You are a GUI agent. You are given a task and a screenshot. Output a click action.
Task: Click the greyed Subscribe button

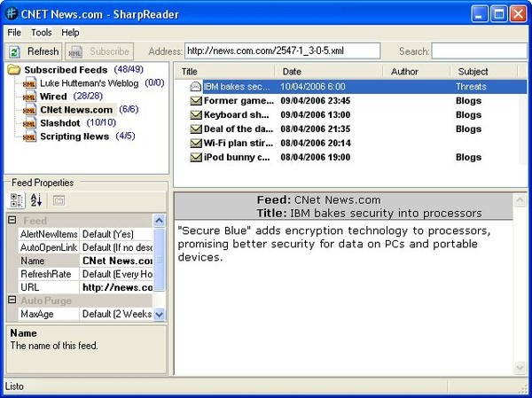click(x=99, y=51)
